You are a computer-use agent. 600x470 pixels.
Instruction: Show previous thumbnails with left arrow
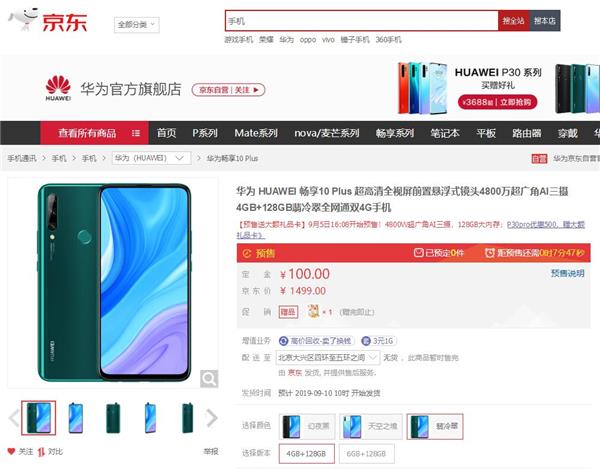(x=14, y=418)
